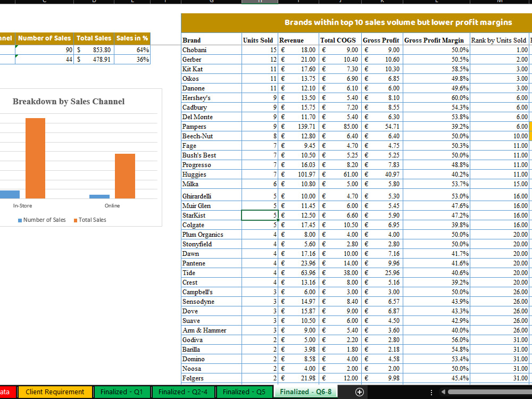Viewport: 532px width, 399px height.
Task: Click the In-Store axis label
Action: pos(22,205)
